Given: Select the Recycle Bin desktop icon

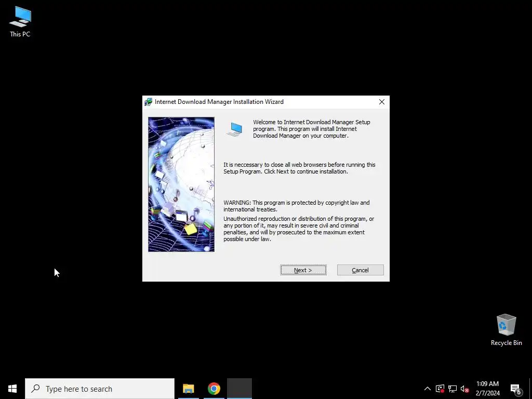Looking at the screenshot, I should point(506,330).
